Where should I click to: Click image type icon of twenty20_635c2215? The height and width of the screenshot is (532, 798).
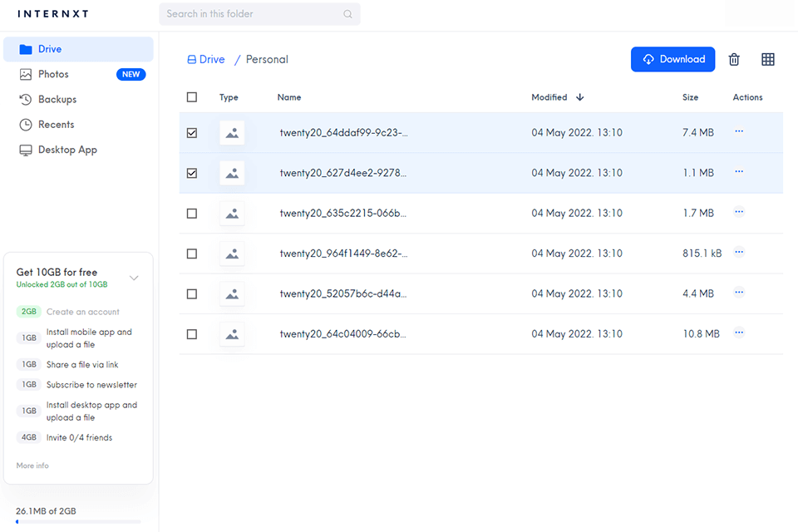(232, 214)
